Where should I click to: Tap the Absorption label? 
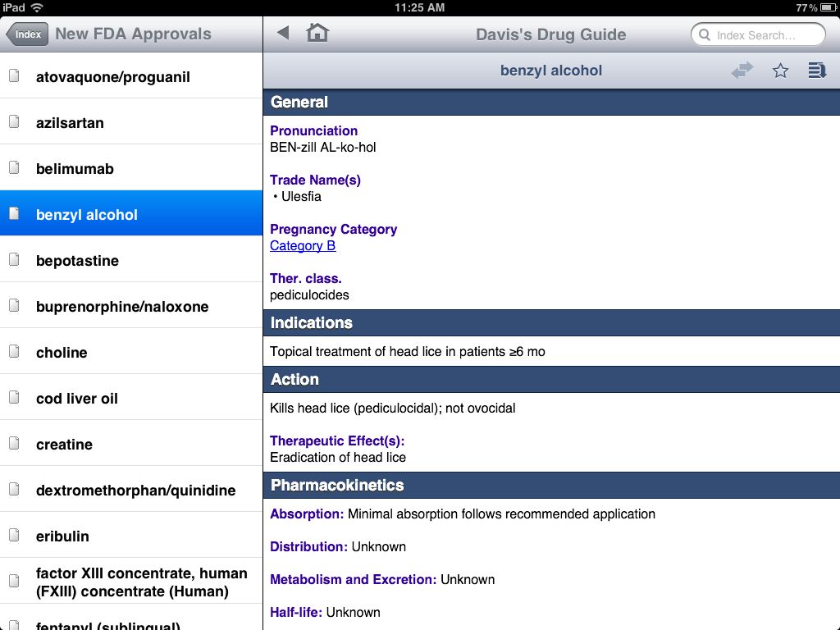coord(307,514)
